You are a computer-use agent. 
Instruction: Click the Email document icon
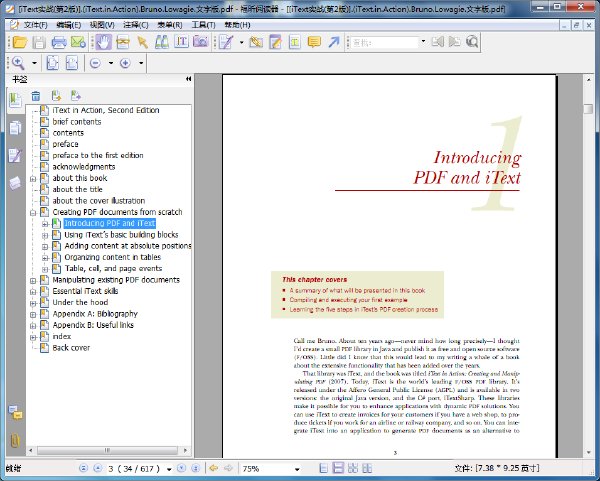tap(78, 42)
